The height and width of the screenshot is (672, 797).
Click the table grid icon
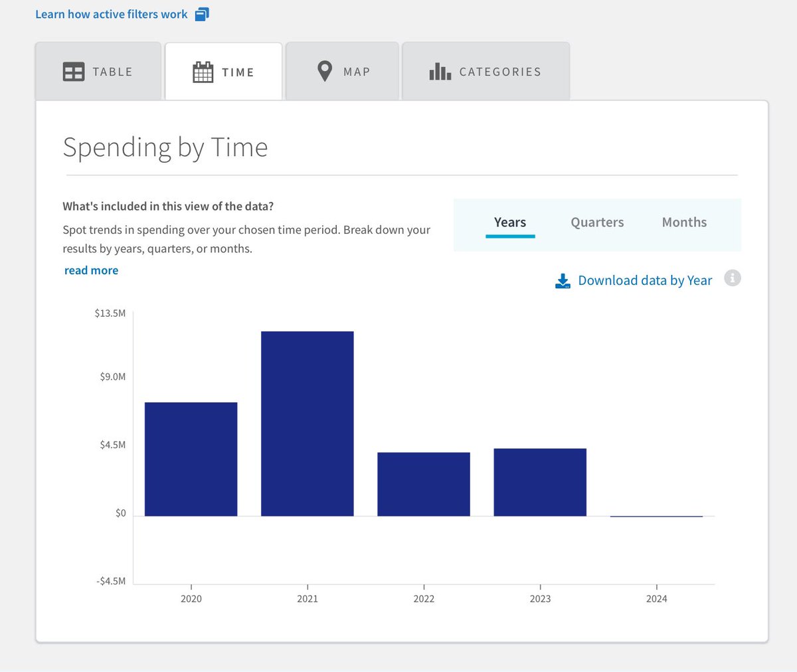73,72
